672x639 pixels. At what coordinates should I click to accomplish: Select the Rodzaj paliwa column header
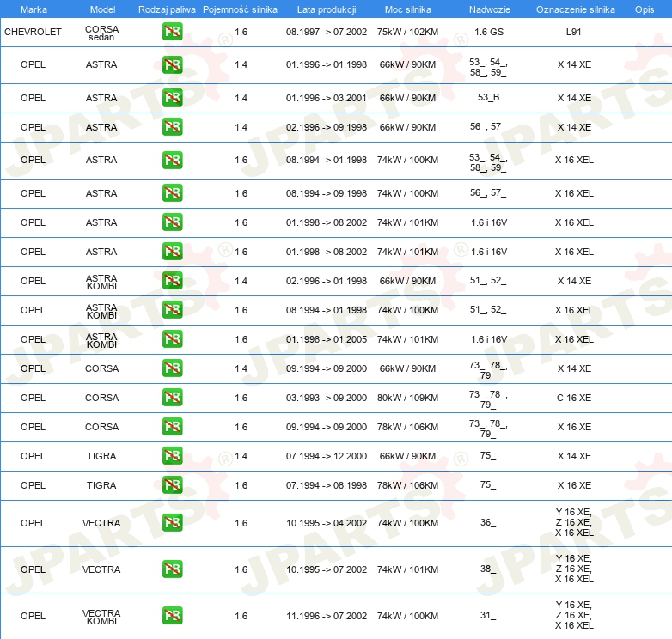point(167,9)
